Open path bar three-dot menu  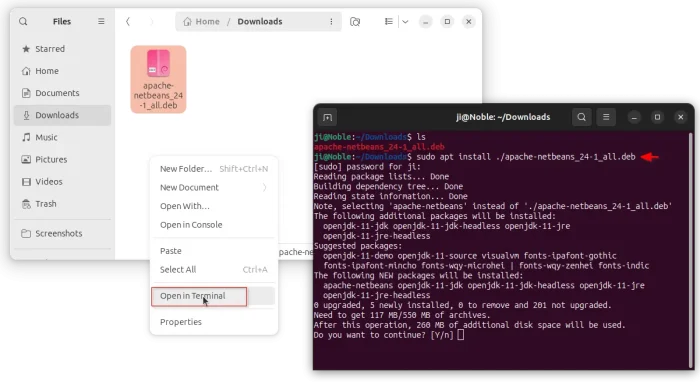331,21
